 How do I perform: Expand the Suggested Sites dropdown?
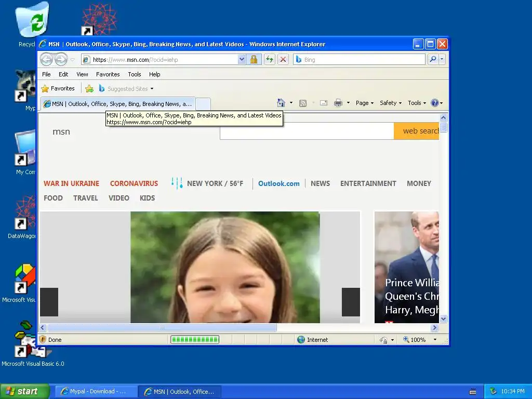(152, 89)
